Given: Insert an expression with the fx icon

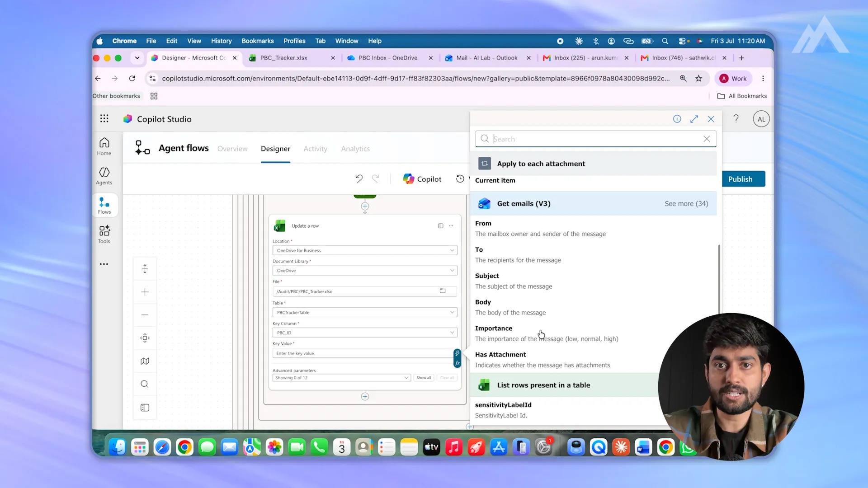Looking at the screenshot, I should tap(458, 363).
